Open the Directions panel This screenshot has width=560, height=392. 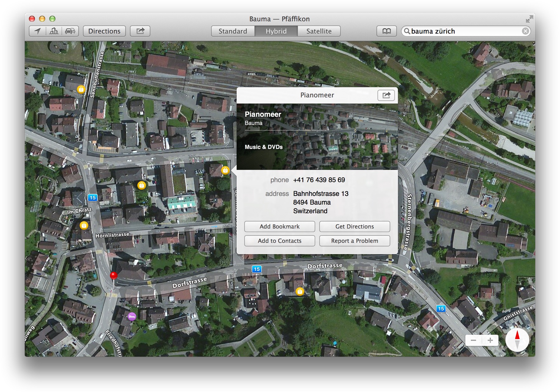click(x=104, y=31)
